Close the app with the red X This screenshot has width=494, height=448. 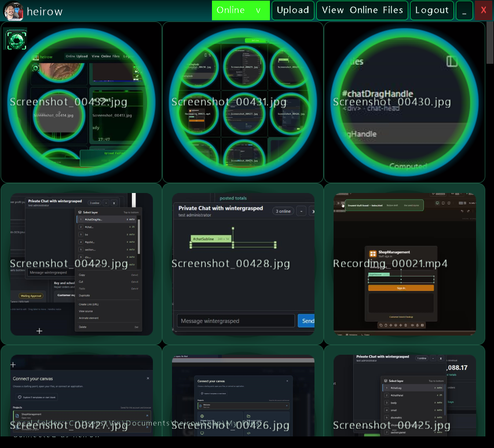(484, 10)
